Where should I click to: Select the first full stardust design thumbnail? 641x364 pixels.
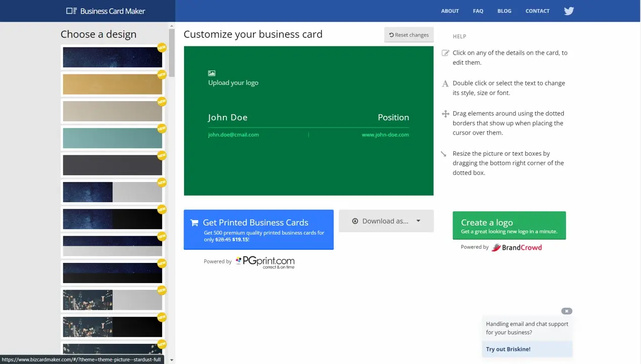click(x=112, y=57)
